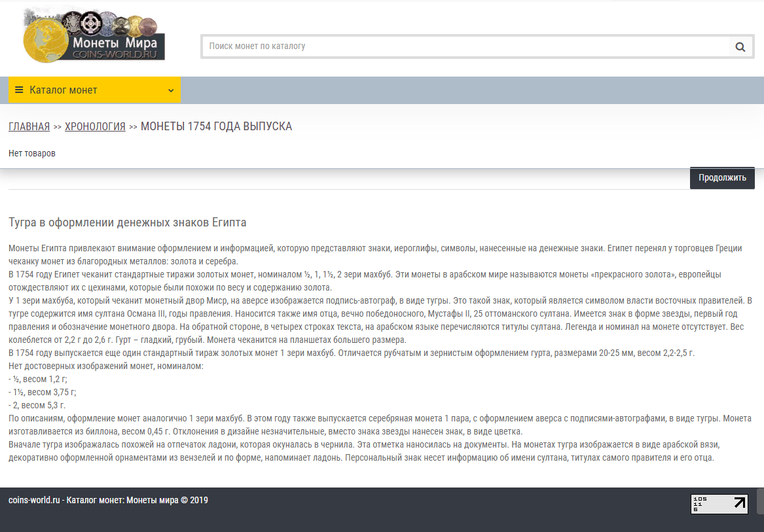Click the Монеты Мира site logo
764x532 pixels.
(x=94, y=35)
